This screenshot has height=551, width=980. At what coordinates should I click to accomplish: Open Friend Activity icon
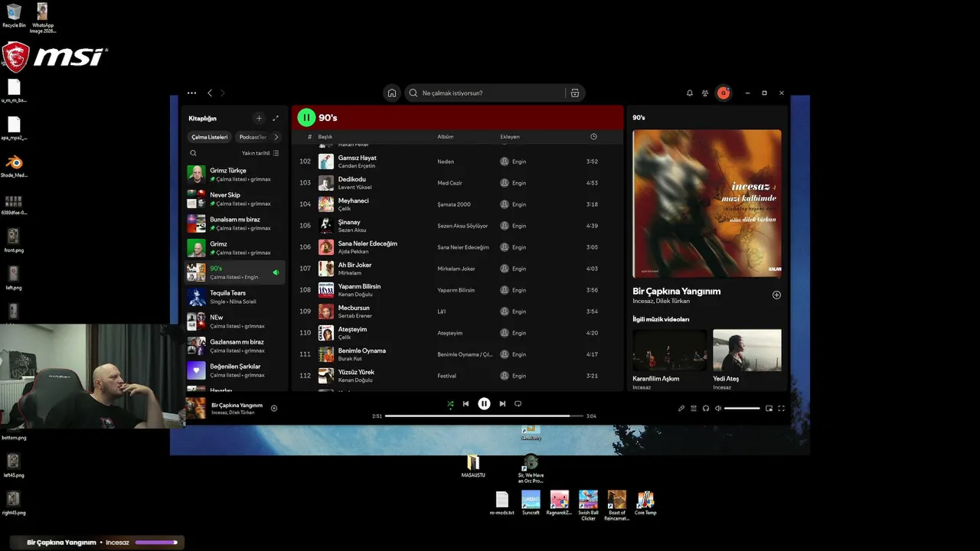(705, 93)
